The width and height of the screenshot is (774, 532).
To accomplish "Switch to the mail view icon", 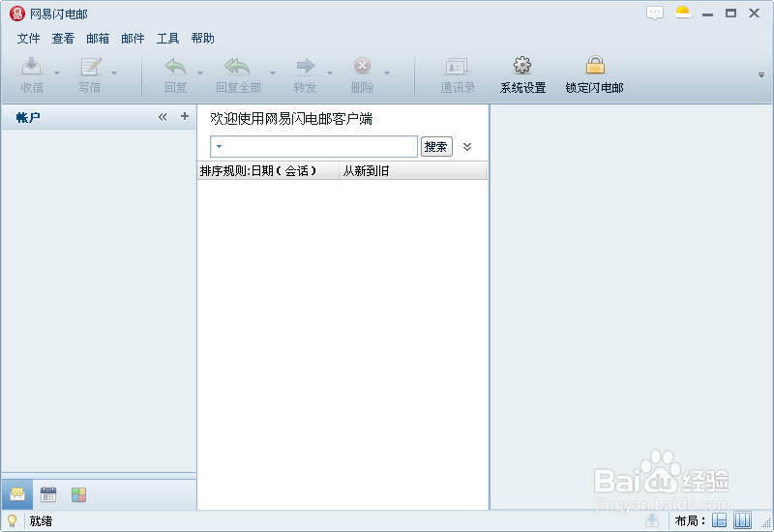I will point(17,494).
